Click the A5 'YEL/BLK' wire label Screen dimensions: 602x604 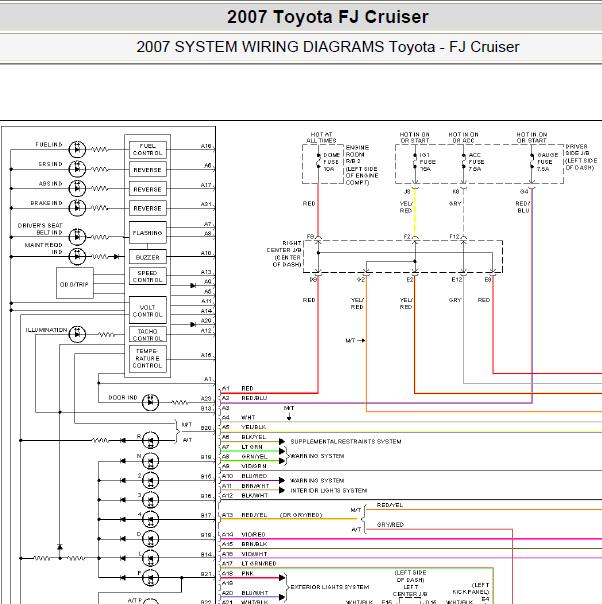[x=253, y=427]
